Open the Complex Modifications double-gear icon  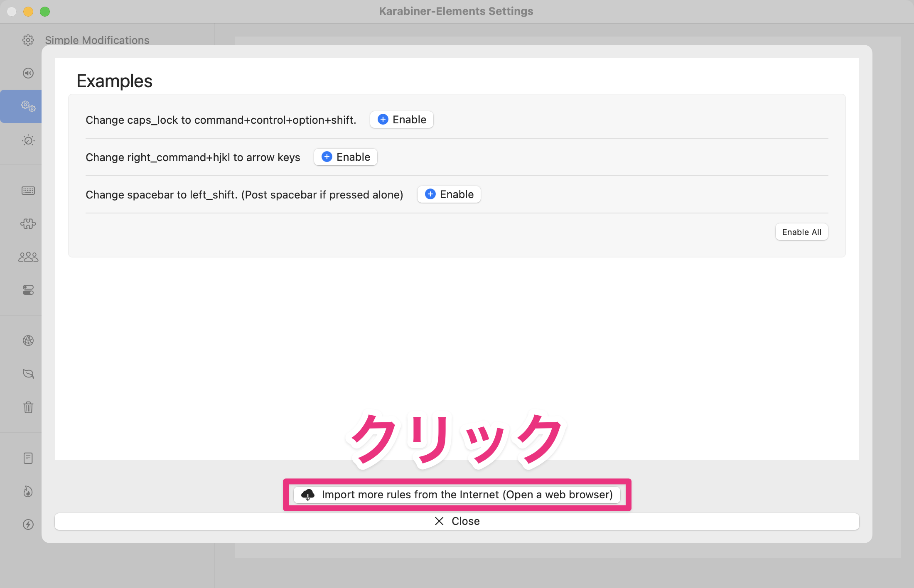click(27, 106)
